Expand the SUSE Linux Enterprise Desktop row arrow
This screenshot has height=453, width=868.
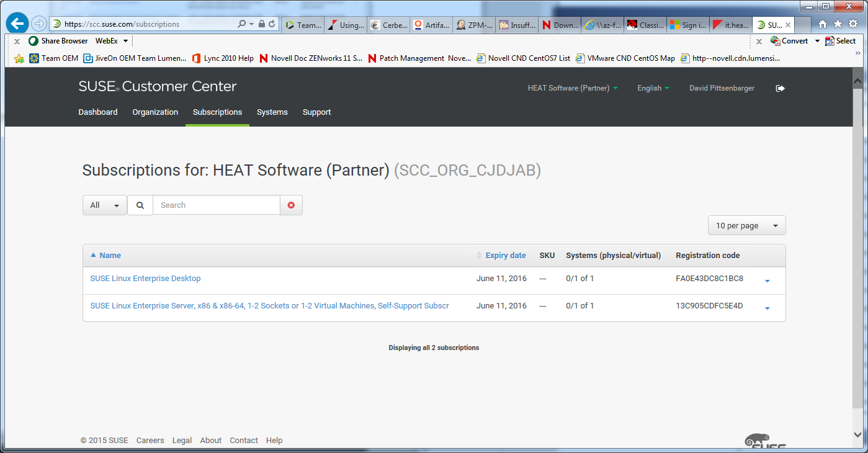[x=767, y=281]
